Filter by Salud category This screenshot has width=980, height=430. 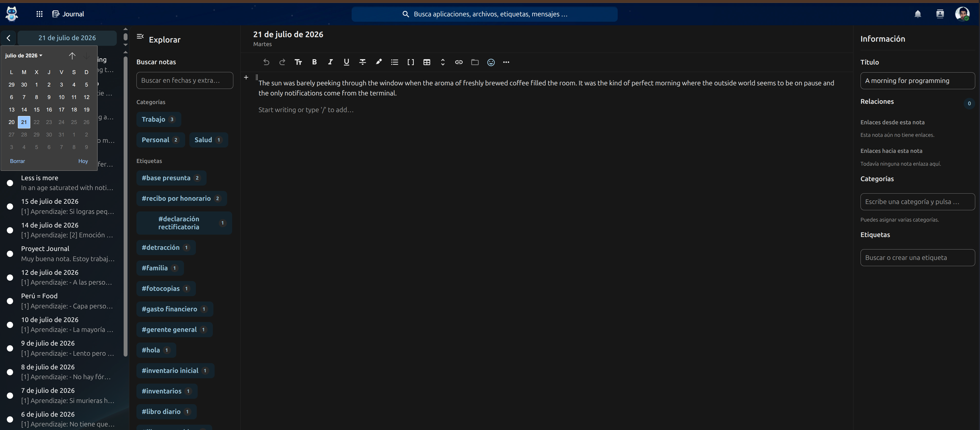tap(208, 140)
